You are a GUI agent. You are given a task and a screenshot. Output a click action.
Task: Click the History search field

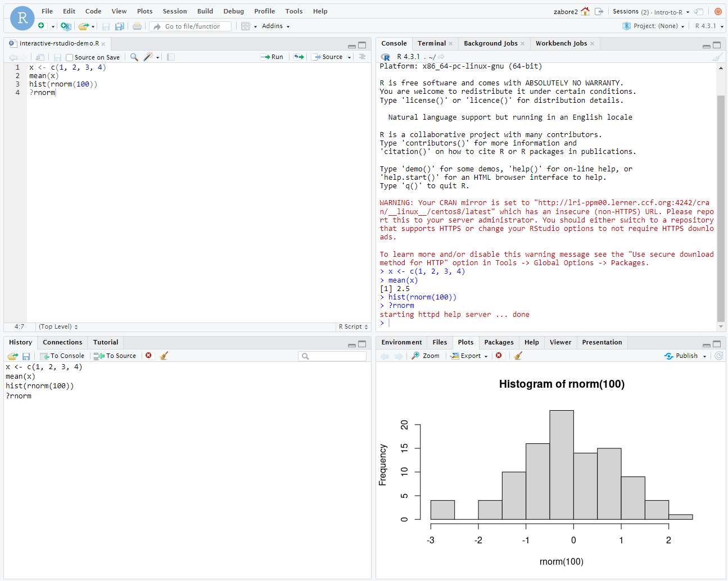tap(333, 356)
